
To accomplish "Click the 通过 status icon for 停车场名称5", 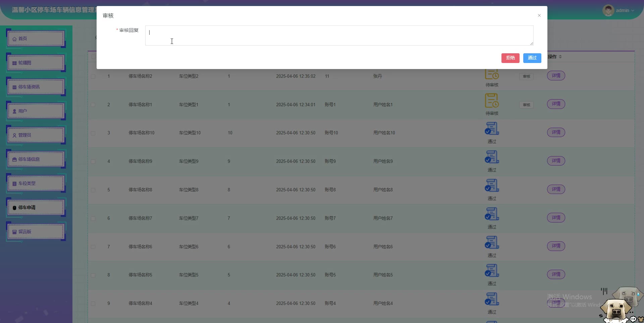I will pos(492,270).
